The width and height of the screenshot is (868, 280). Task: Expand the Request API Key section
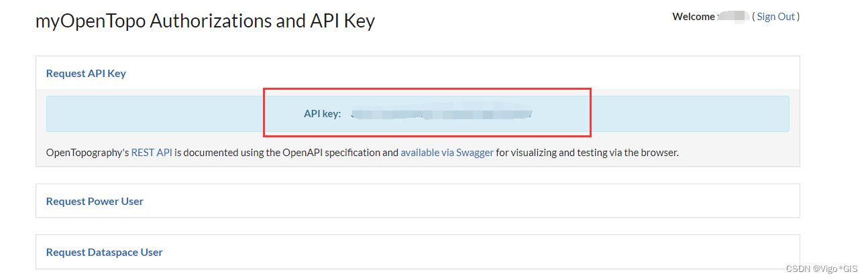point(86,73)
